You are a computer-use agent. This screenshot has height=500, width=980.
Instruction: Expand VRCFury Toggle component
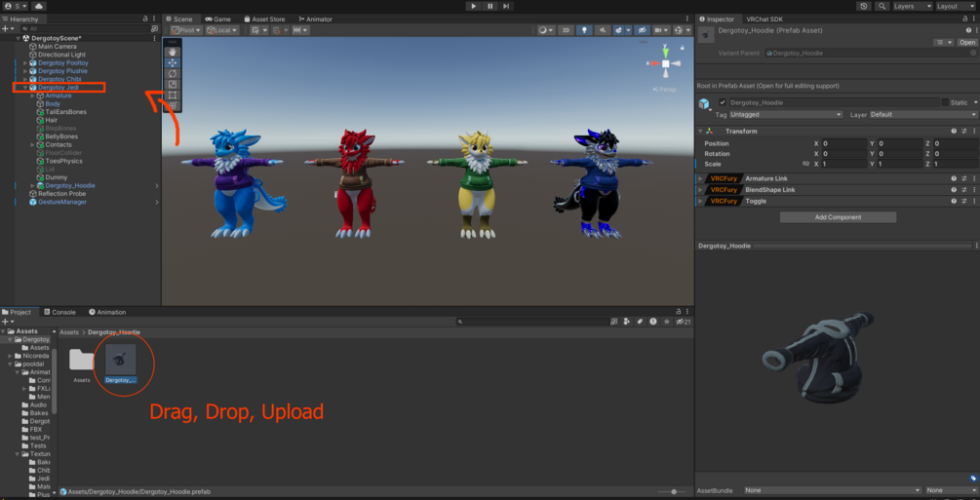coord(700,201)
